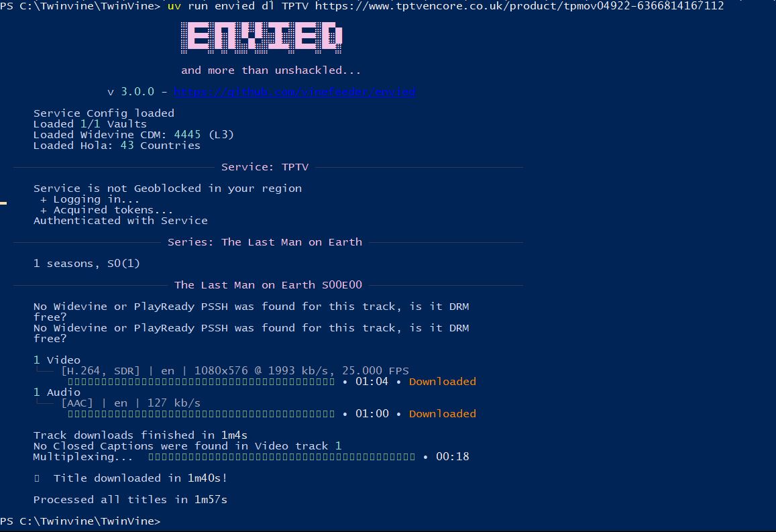Click the video download time '01:04'
The width and height of the screenshot is (776, 532).
pos(372,382)
